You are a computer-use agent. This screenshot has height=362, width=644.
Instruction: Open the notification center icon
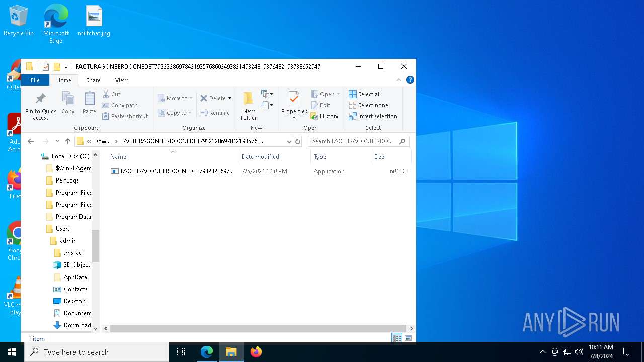(627, 352)
